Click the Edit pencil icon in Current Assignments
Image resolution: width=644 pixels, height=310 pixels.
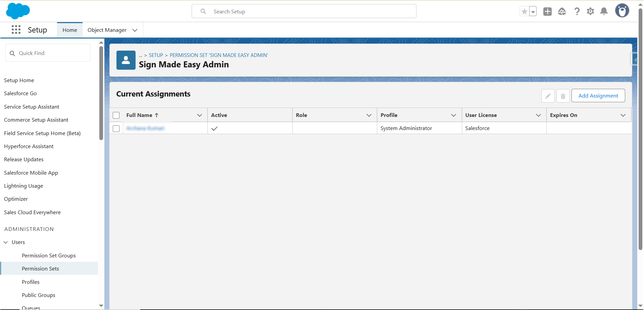[548, 96]
